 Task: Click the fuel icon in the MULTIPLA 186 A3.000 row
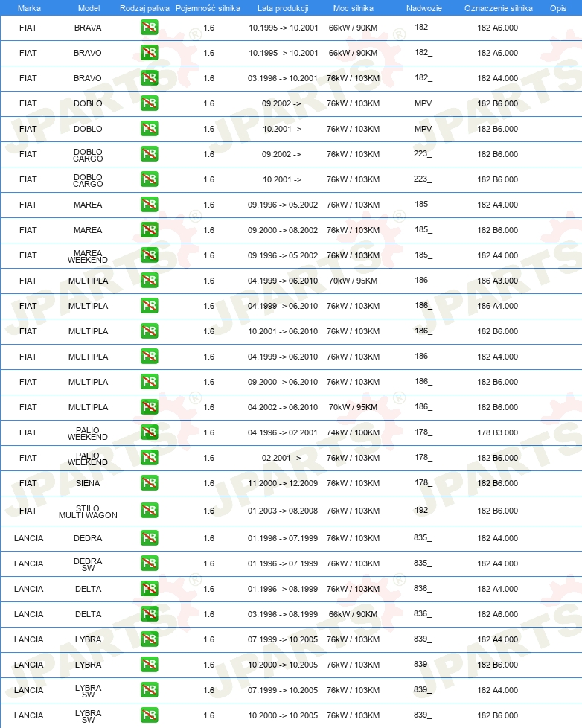(x=150, y=281)
